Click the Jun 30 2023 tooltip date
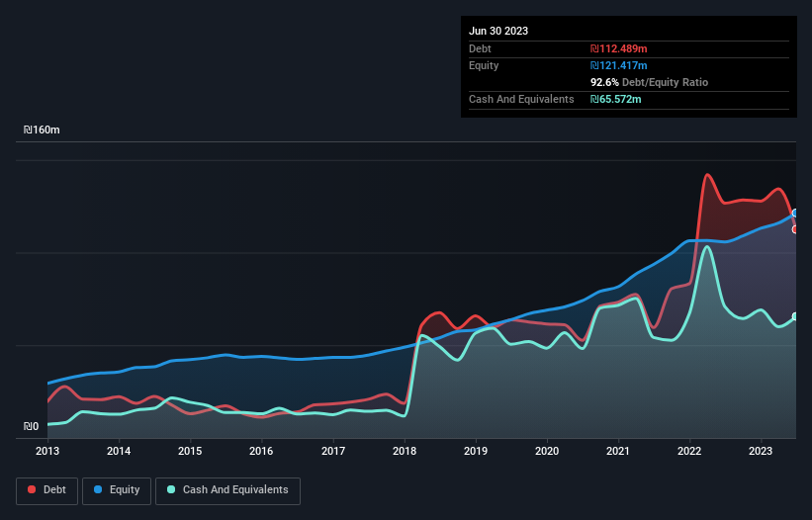This screenshot has width=812, height=520. [498, 31]
